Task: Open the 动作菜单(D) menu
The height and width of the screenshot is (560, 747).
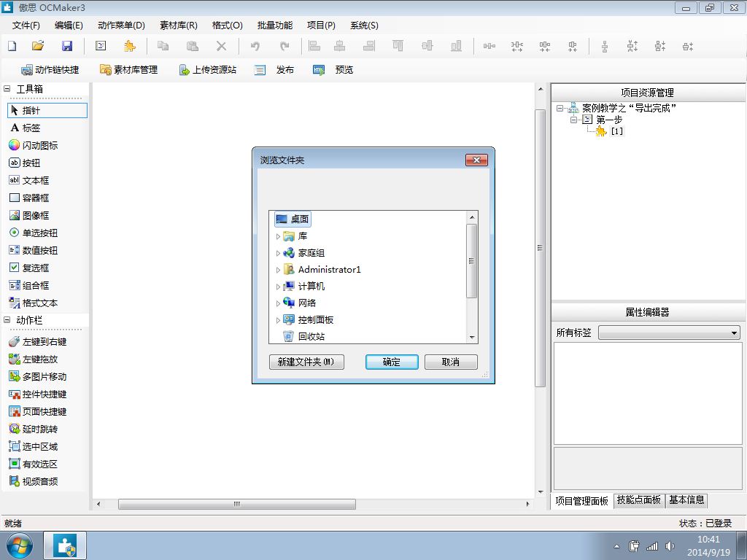Action: 122,26
